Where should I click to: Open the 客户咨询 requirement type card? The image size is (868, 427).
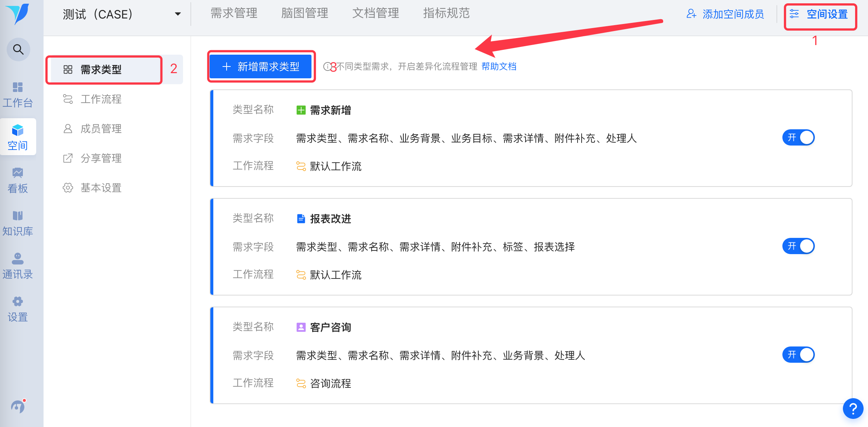point(330,328)
